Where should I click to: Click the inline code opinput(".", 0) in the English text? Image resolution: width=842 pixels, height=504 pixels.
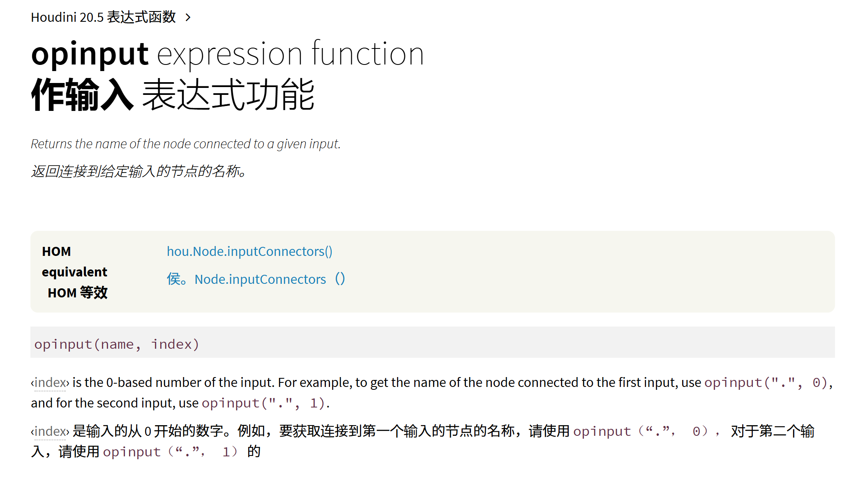766,382
